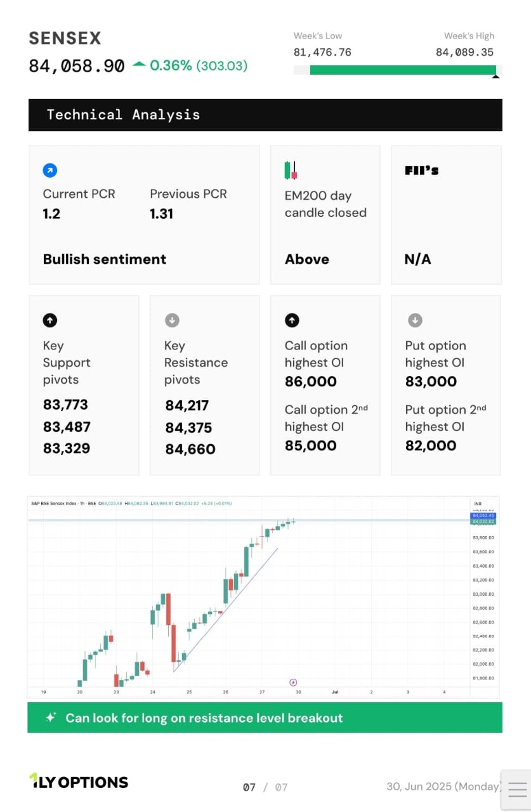531x812 pixels.
Task: Click the candlestick icon above EM200 day candle
Action: click(x=291, y=170)
